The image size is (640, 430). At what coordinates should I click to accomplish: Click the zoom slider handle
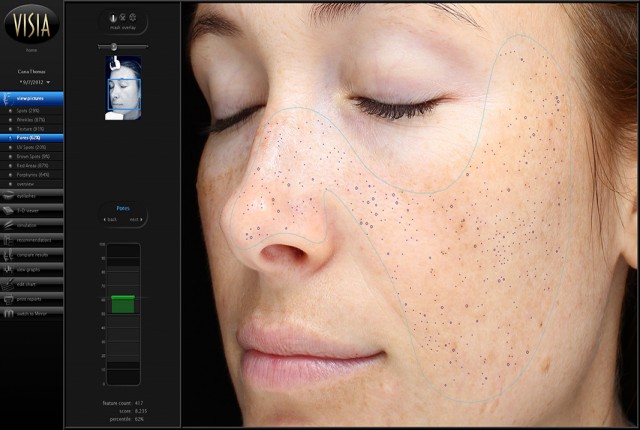114,46
